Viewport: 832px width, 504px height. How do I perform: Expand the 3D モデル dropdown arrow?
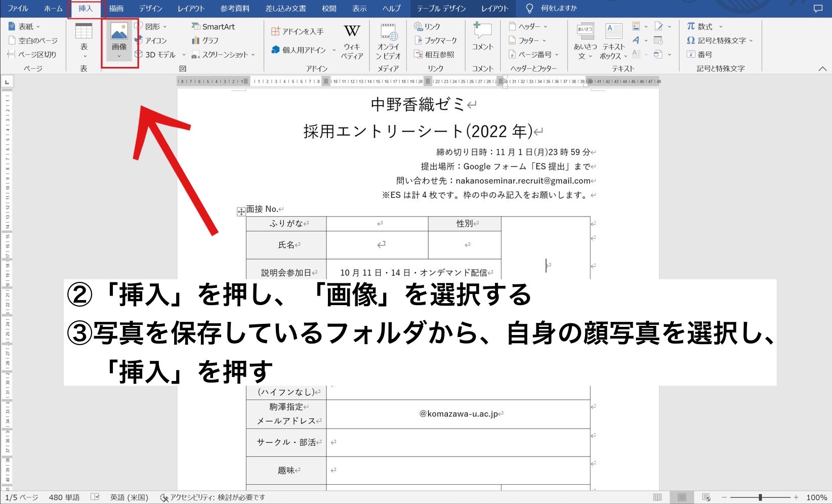pos(184,55)
